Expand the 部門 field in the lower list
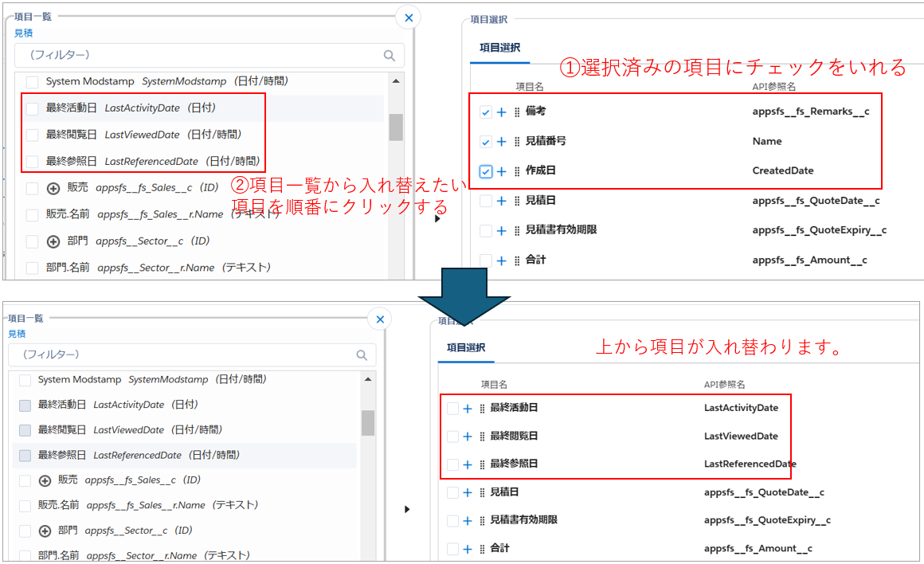 coord(45,531)
